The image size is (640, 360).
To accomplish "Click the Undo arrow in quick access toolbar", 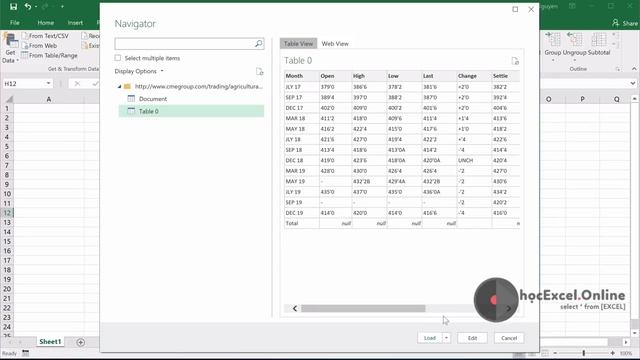I will [x=28, y=7].
